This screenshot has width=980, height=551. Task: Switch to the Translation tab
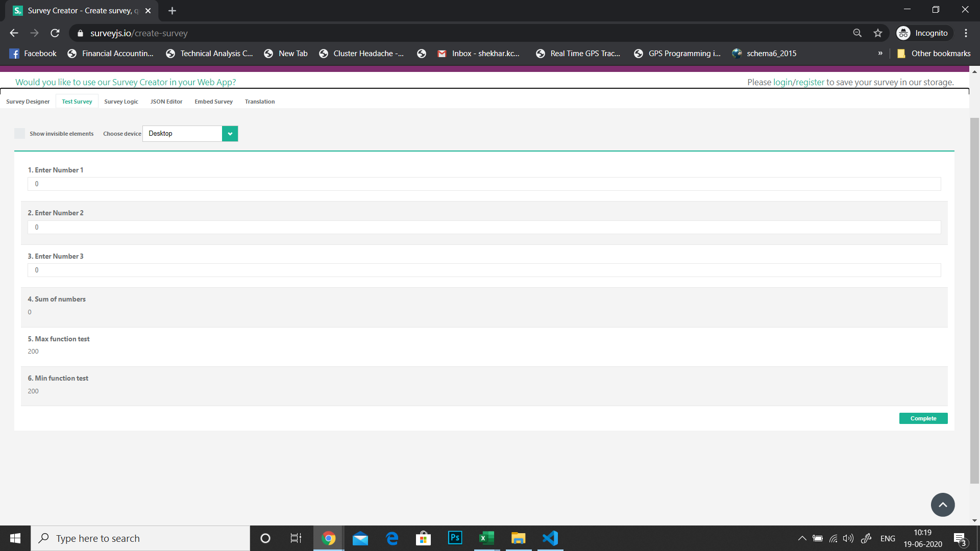(x=259, y=101)
